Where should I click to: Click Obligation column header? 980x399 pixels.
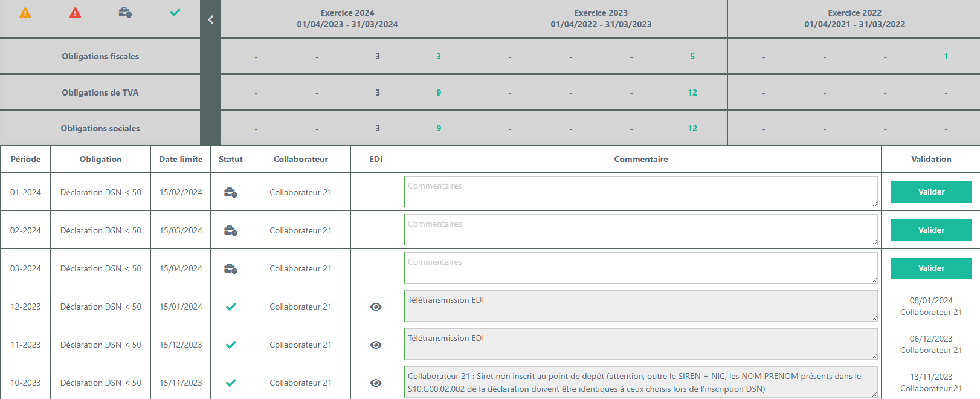[100, 159]
